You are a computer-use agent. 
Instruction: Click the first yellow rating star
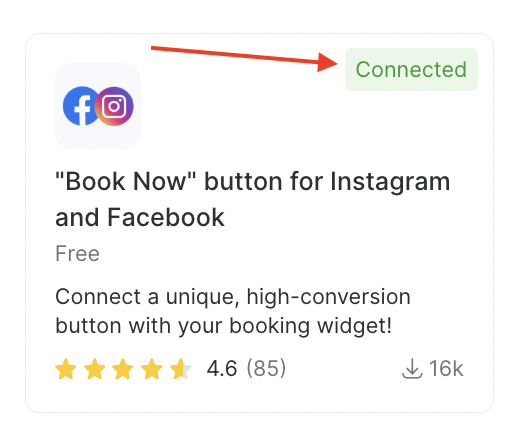pyautogui.click(x=66, y=369)
